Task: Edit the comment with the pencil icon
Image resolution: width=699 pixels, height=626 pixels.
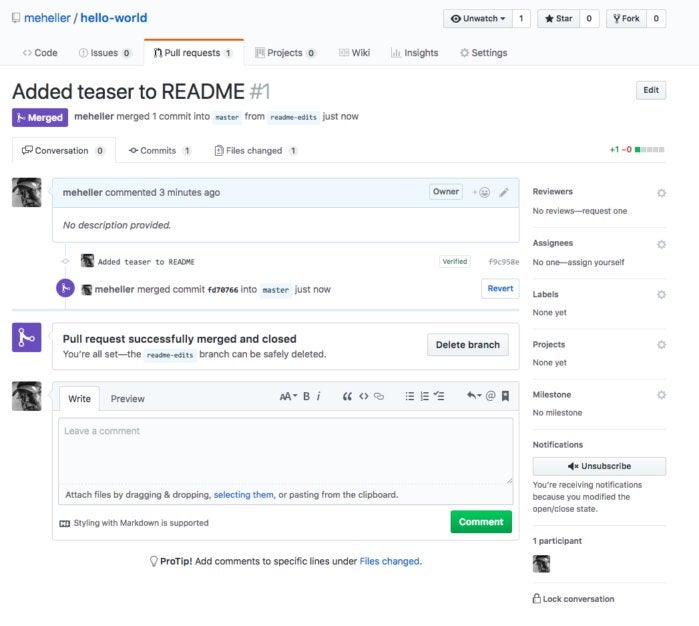Action: tap(504, 192)
